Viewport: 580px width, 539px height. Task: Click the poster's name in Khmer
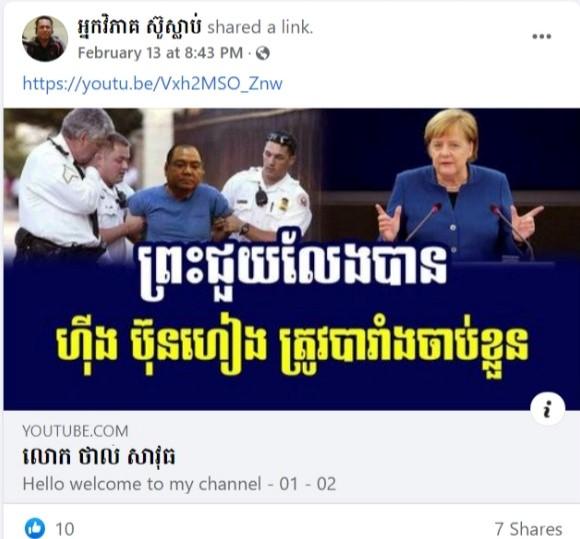(140, 28)
